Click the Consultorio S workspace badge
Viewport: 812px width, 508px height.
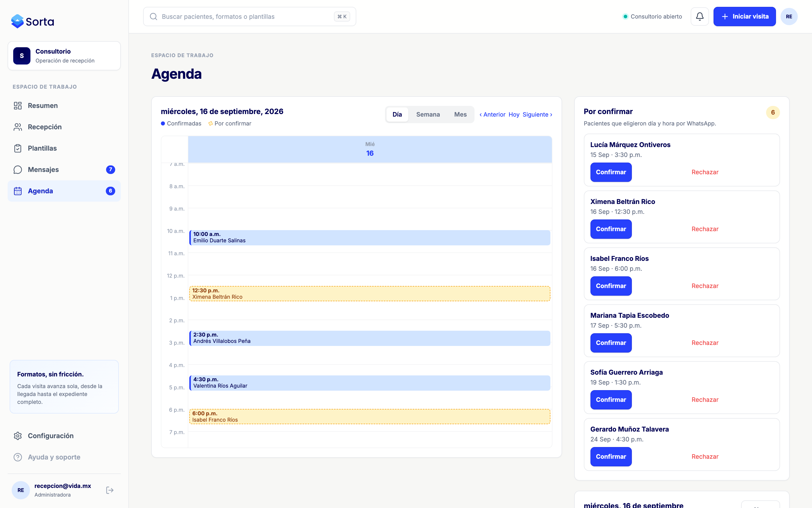point(22,56)
